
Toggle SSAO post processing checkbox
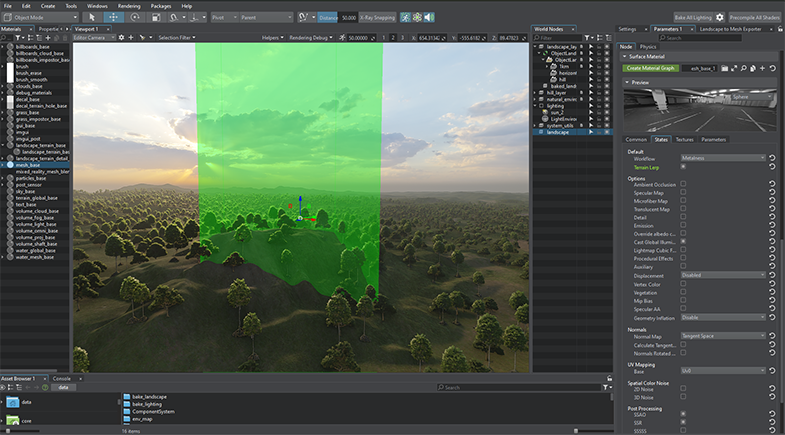[683, 414]
